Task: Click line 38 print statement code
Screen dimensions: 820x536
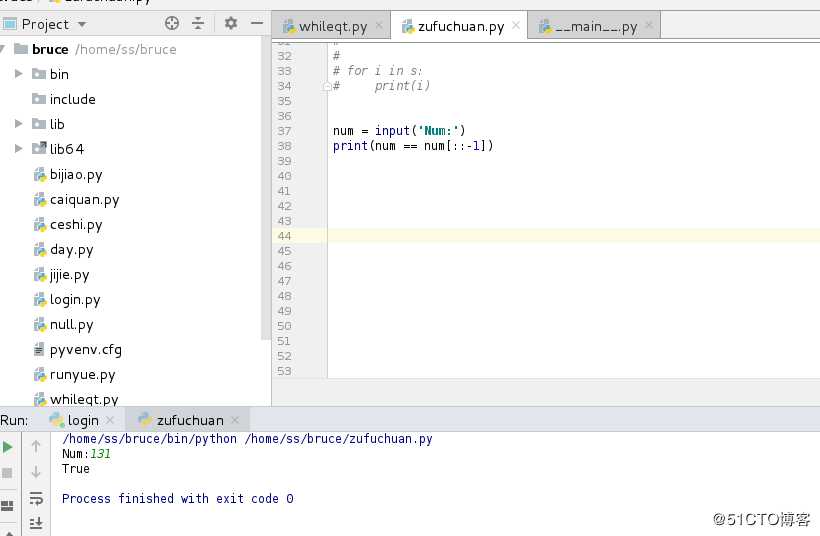Action: tap(413, 146)
